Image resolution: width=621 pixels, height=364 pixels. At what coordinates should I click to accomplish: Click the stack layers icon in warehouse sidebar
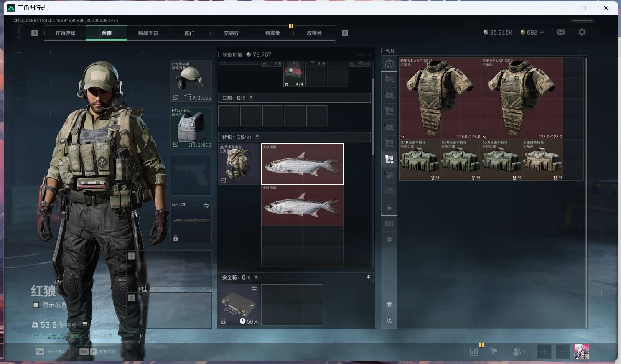coord(389,305)
